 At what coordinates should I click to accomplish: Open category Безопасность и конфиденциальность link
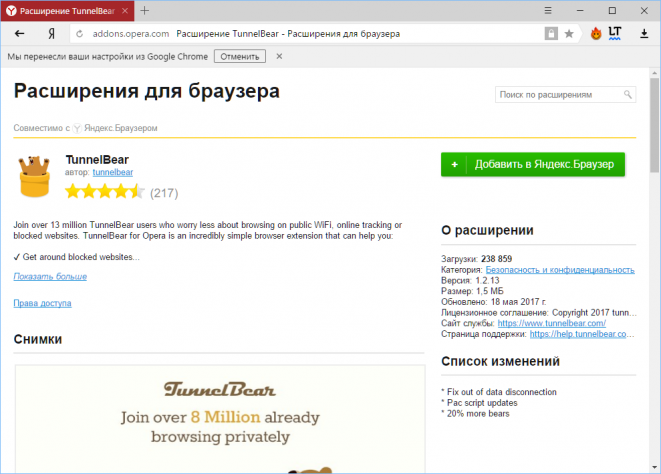(x=560, y=270)
